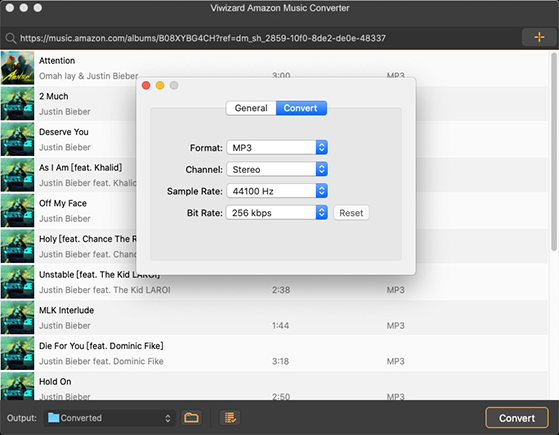The width and height of the screenshot is (559, 435).
Task: Open the Bit Rate dropdown
Action: [277, 213]
